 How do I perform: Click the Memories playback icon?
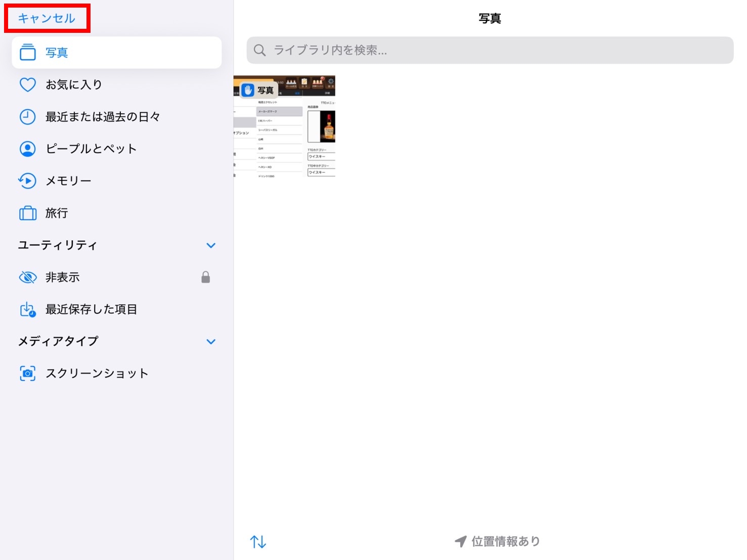(x=28, y=181)
